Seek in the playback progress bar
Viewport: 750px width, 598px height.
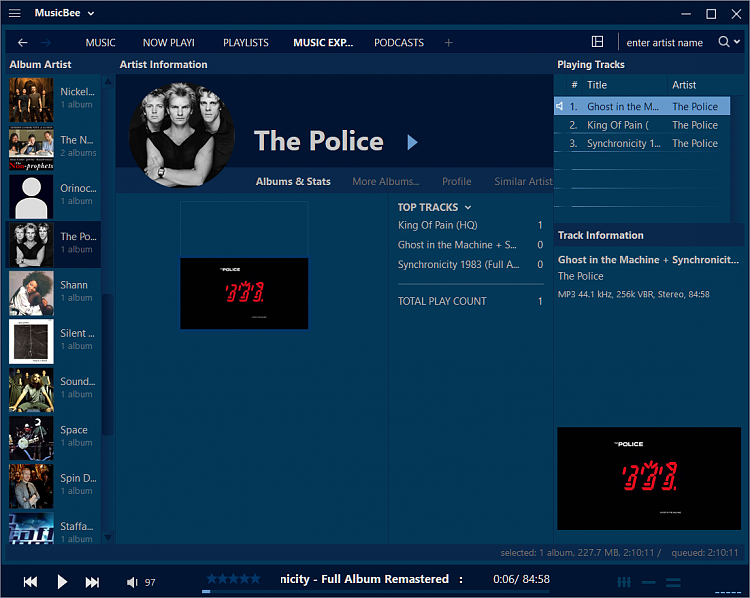[375, 592]
